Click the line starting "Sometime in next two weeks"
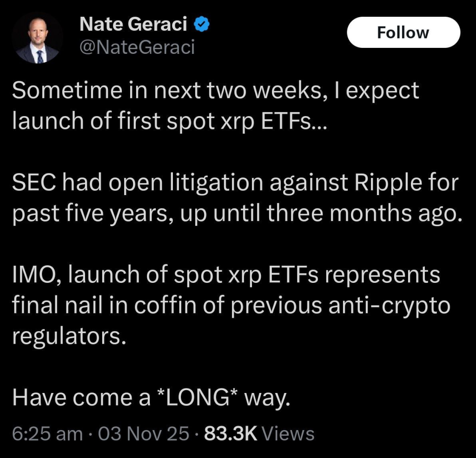The height and width of the screenshot is (458, 476). click(215, 92)
